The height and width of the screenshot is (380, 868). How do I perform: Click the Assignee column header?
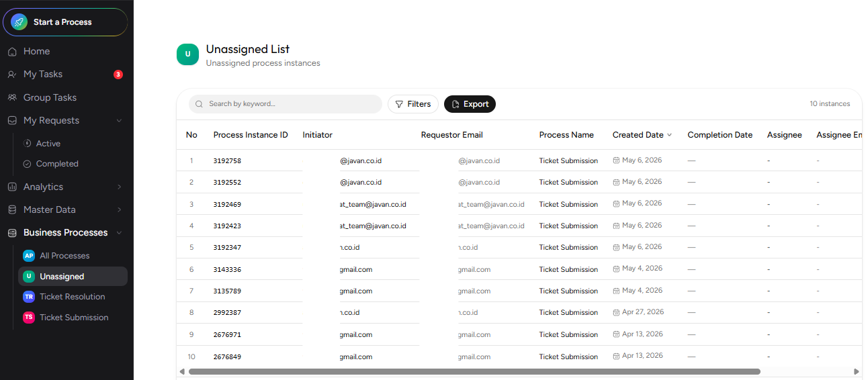785,135
